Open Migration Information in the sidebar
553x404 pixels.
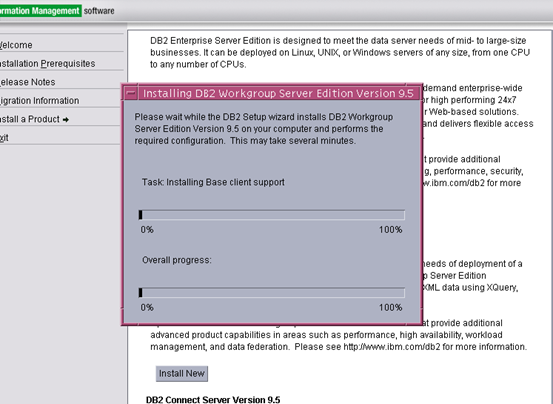pos(40,101)
